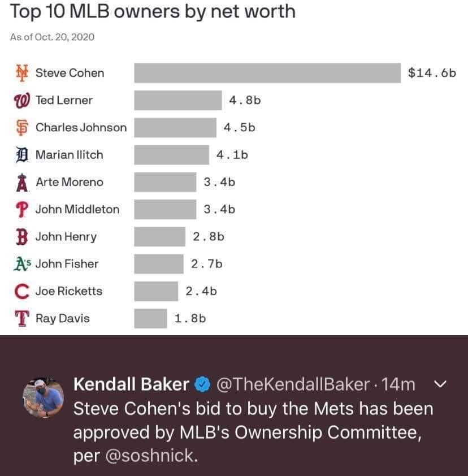
Task: Click the Mets logo beside Steve Cohen
Action: (x=22, y=72)
